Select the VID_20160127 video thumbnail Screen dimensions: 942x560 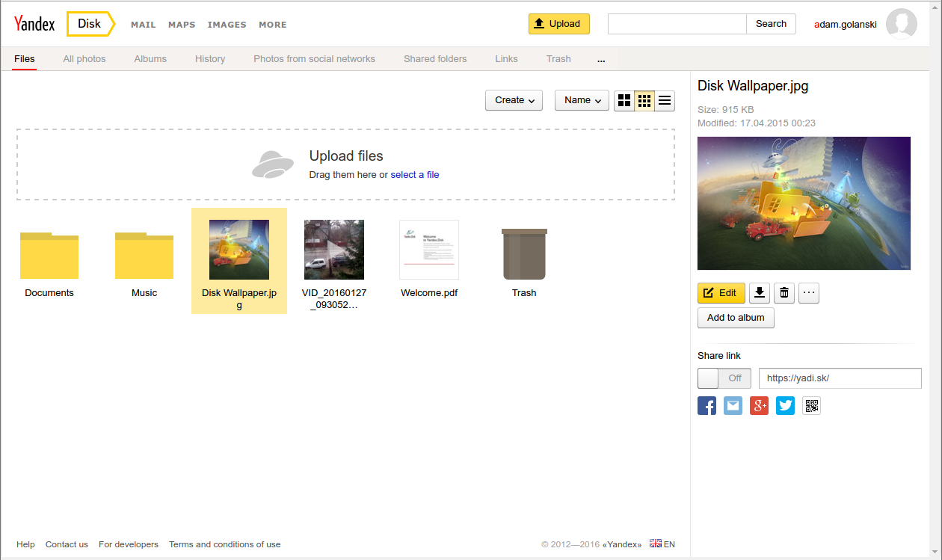[x=334, y=250]
